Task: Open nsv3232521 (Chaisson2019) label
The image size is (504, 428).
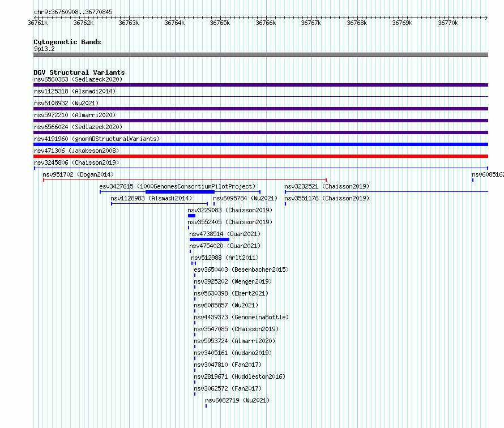Action: coord(327,186)
